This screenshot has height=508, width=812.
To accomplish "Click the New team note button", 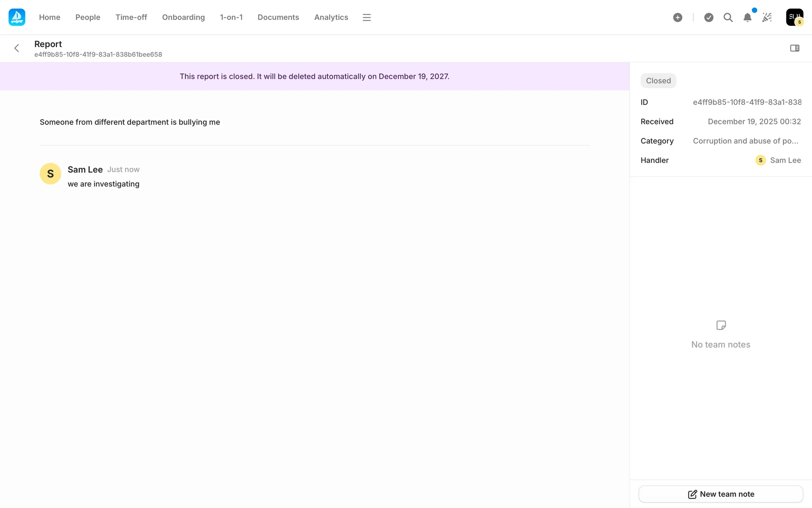I will point(721,494).
